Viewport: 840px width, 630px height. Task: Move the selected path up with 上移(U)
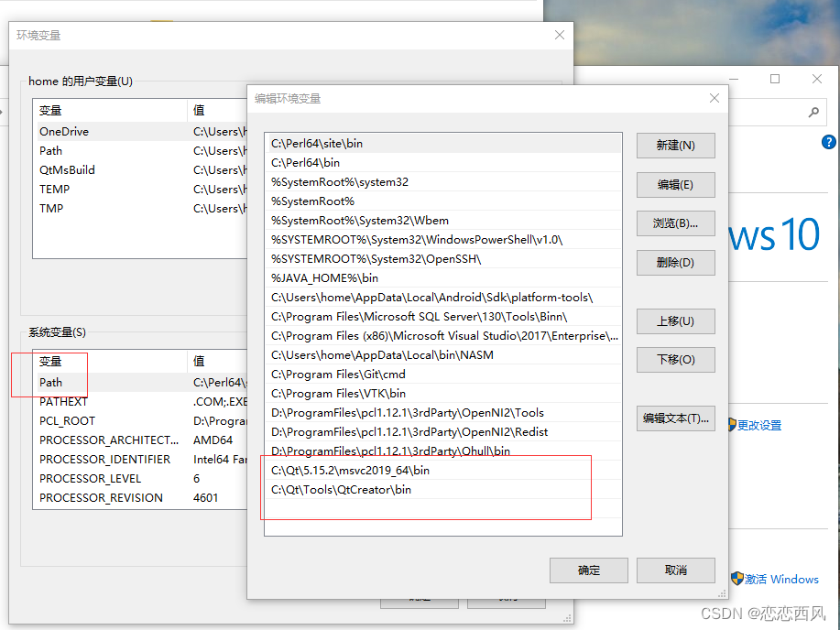tap(675, 320)
